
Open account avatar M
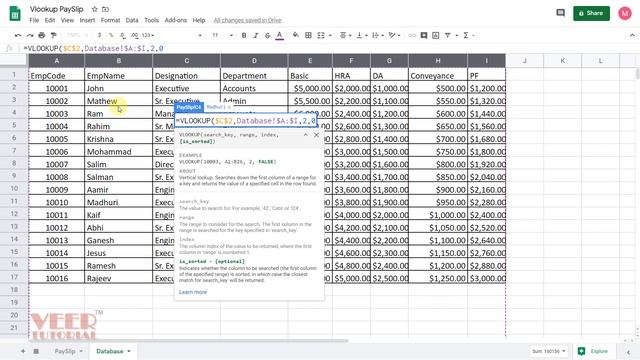click(x=624, y=13)
